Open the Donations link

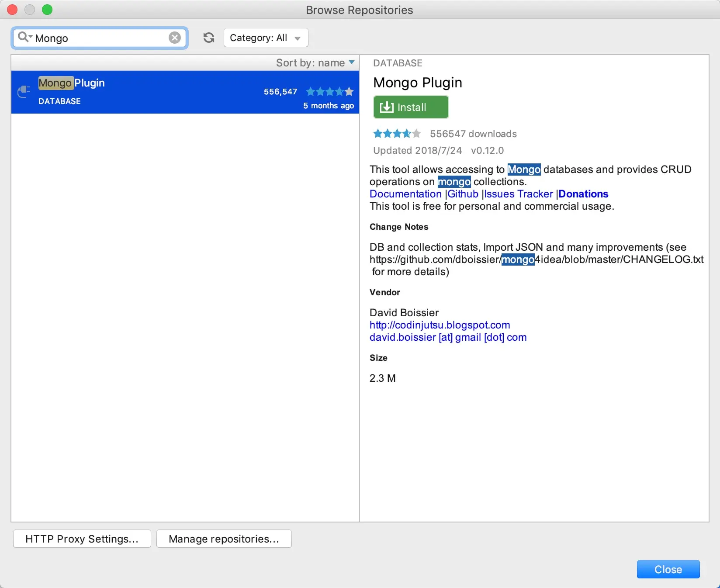pyautogui.click(x=583, y=194)
